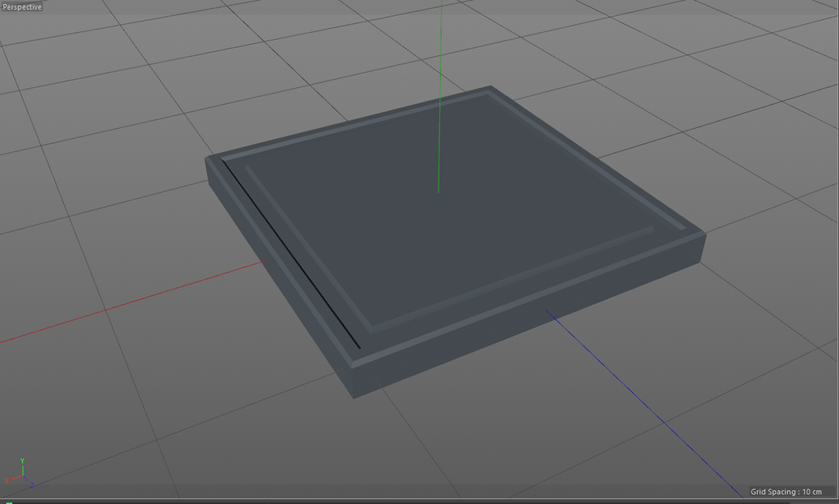Viewport: 839px width, 504px height.
Task: Click the Perspective viewport label
Action: tap(22, 6)
